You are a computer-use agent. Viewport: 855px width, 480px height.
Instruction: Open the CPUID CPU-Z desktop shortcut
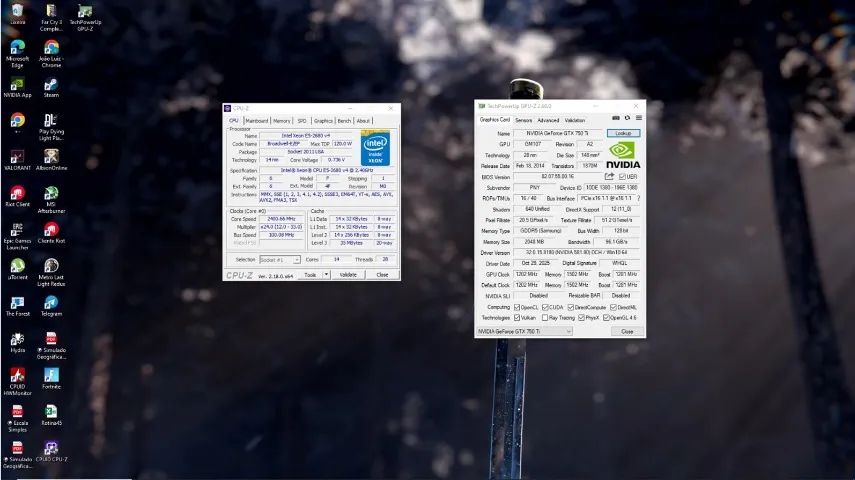point(51,452)
